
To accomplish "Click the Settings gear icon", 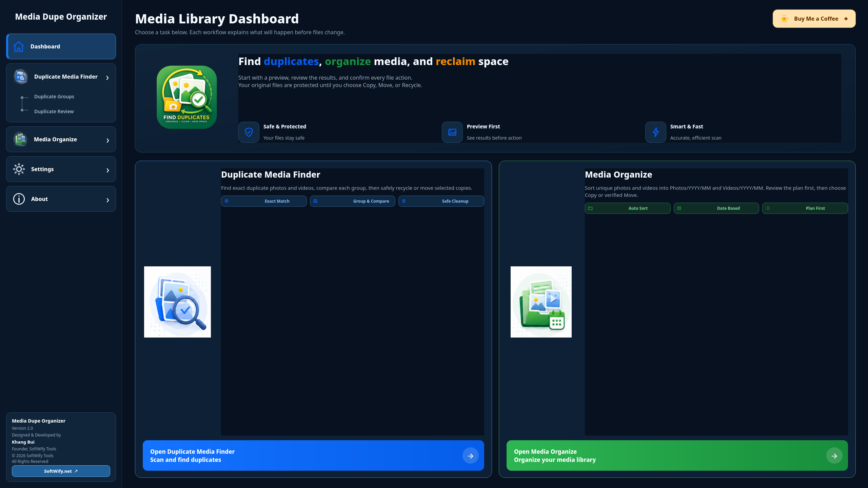I will coord(19,169).
